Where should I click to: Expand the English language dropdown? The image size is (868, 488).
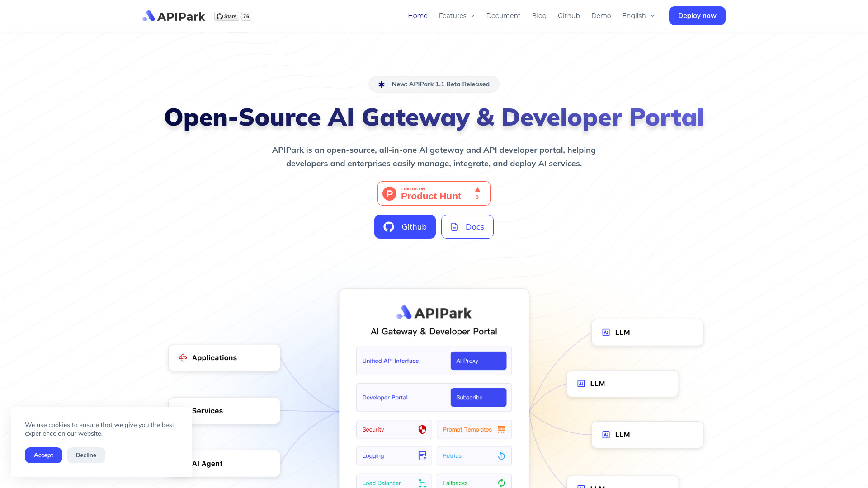[x=638, y=15]
